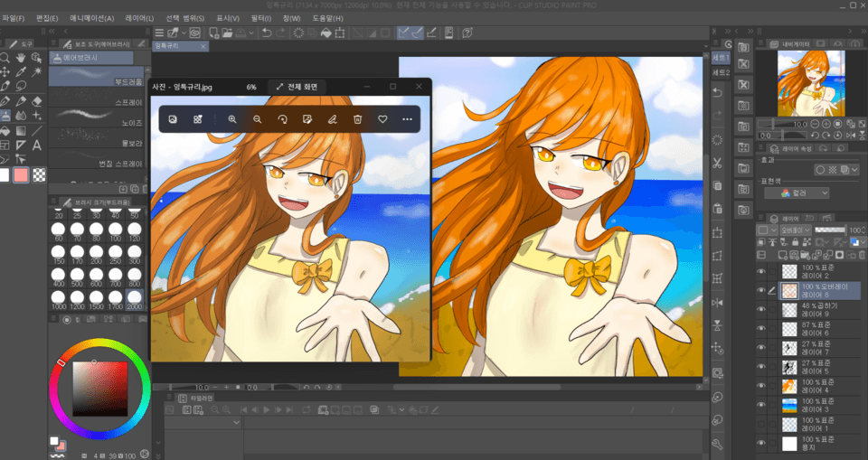868x460 pixels.
Task: Delete layer using trash icon in Layers
Action: point(863,255)
